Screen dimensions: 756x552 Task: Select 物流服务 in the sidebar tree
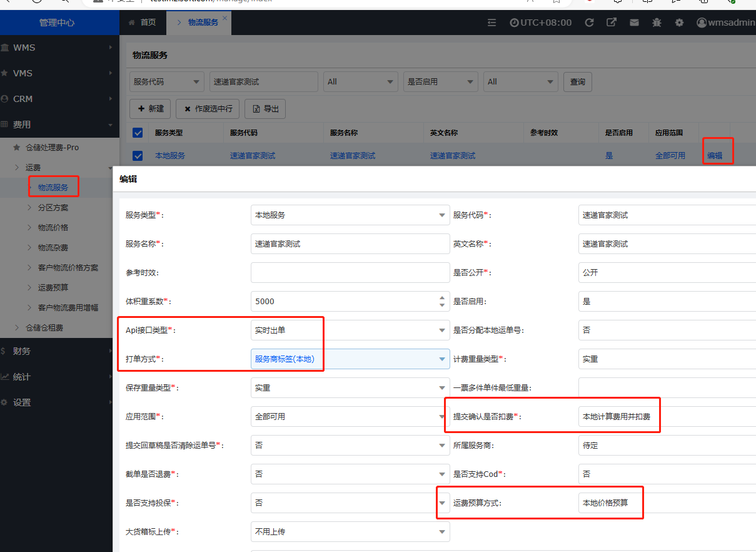[x=53, y=187]
